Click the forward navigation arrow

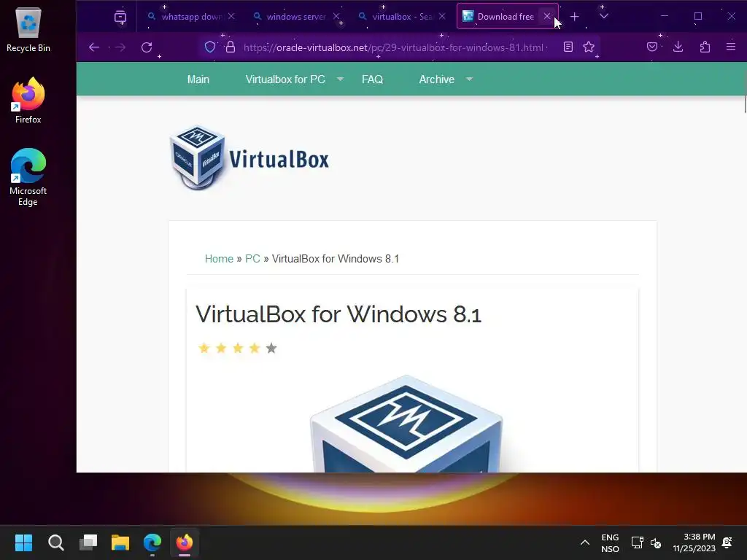(x=120, y=47)
